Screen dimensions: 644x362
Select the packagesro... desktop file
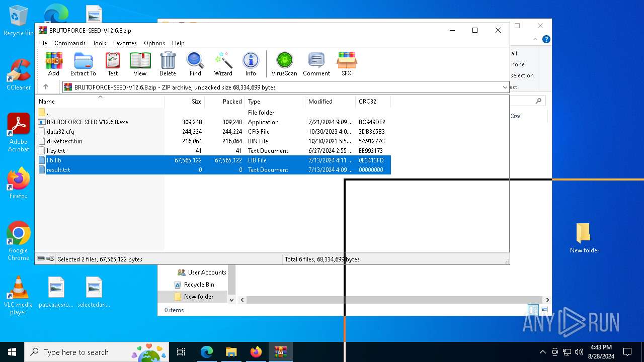coord(56,292)
